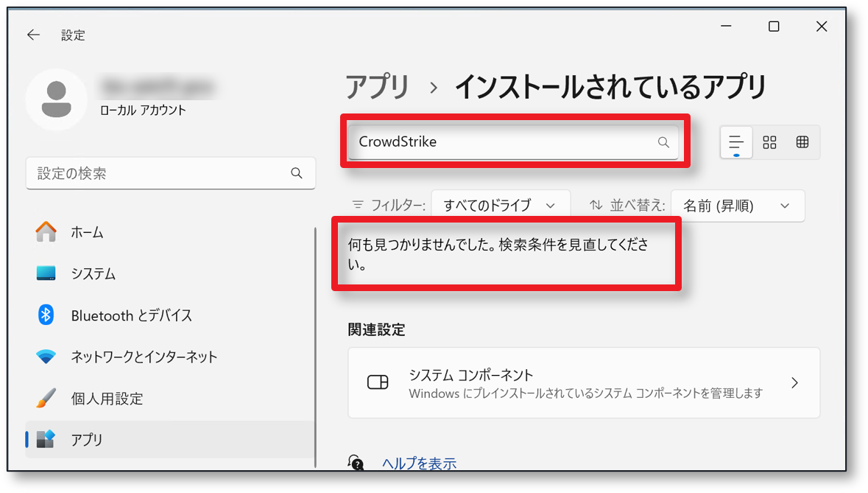The image size is (868, 493).
Task: Click the sidebar vertical scrollbar
Action: coord(316,348)
